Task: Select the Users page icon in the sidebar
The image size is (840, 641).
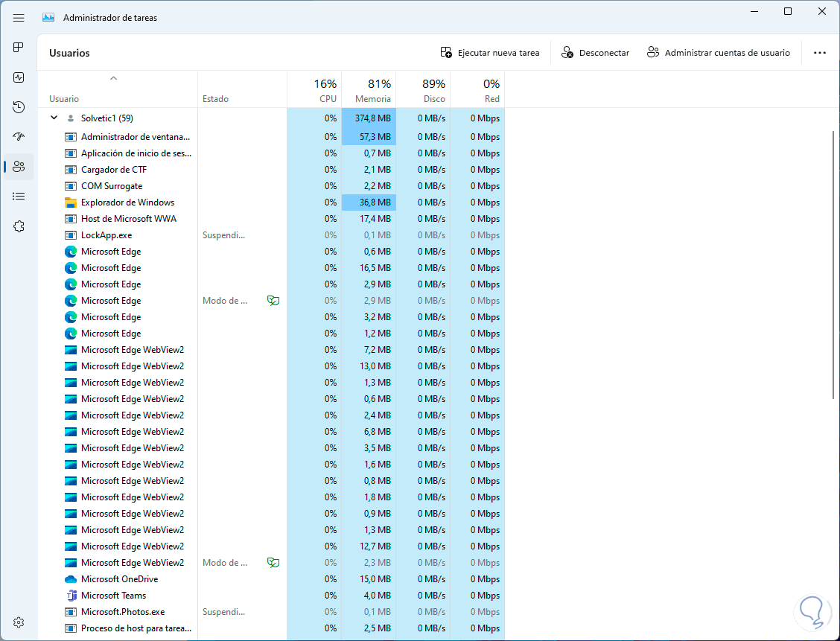Action: tap(19, 167)
